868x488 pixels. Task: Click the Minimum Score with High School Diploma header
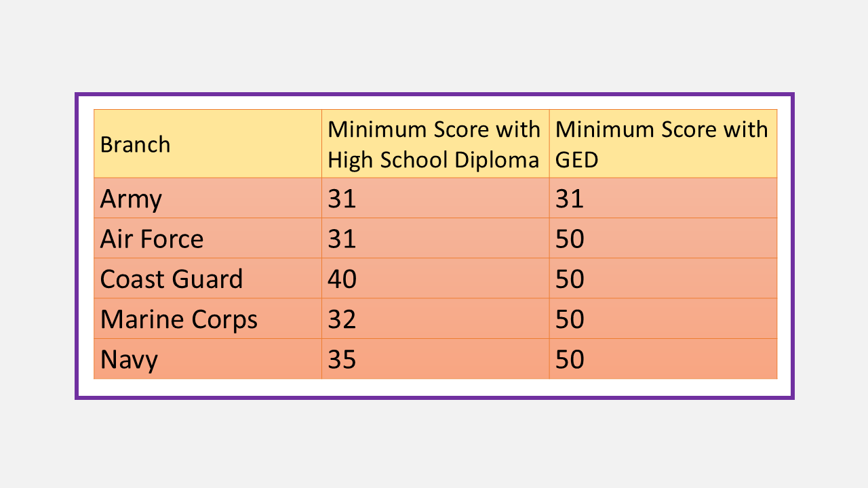[x=434, y=144]
